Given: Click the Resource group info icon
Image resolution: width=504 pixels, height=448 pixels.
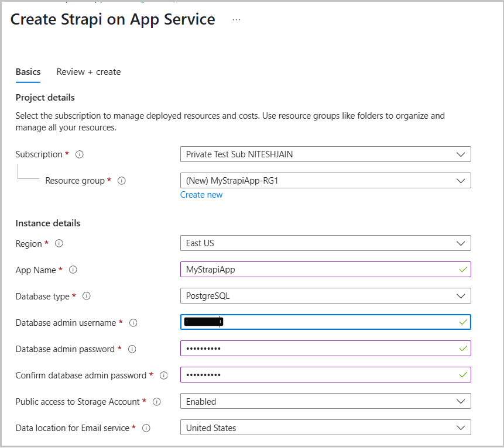Looking at the screenshot, I should [x=121, y=181].
